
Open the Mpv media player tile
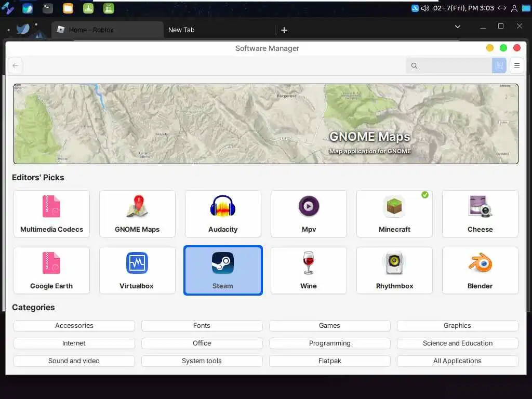coord(309,214)
